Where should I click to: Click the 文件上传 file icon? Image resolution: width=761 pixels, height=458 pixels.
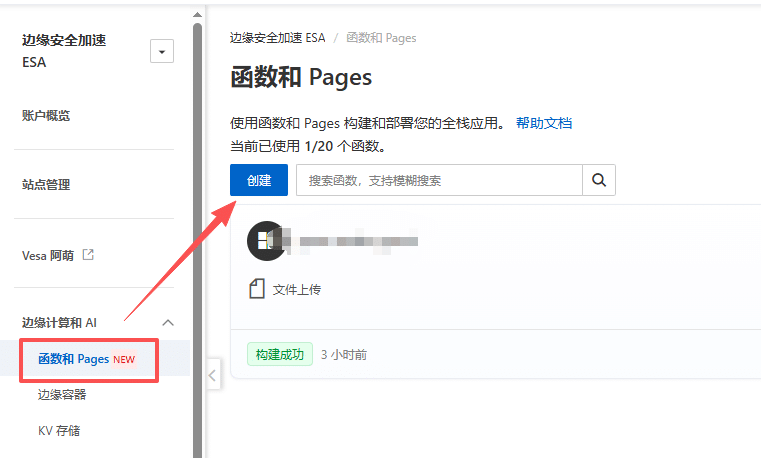(x=257, y=289)
